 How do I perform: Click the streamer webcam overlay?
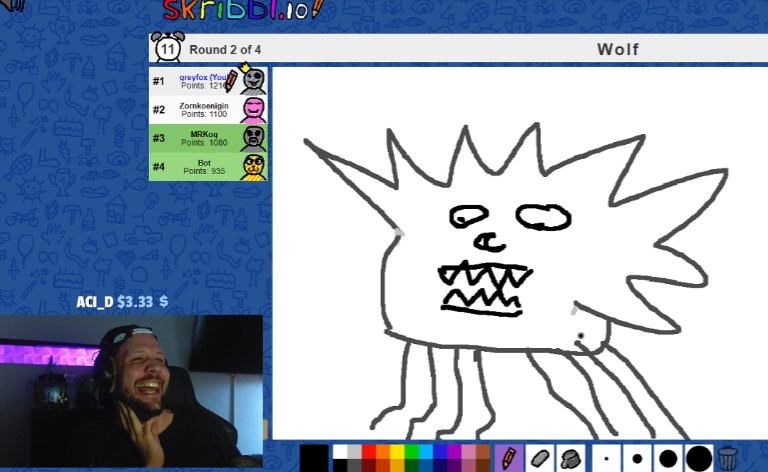tap(131, 391)
